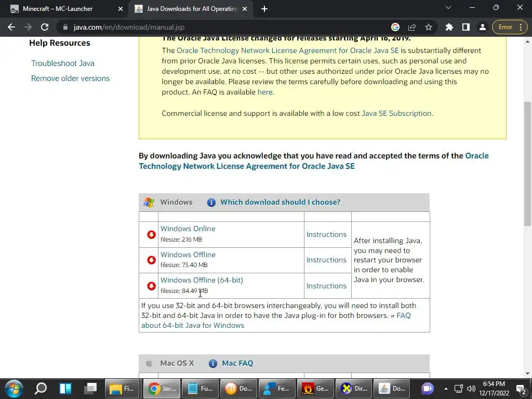Open Instructions for Windows Online
This screenshot has width=532, height=399.
click(x=326, y=234)
